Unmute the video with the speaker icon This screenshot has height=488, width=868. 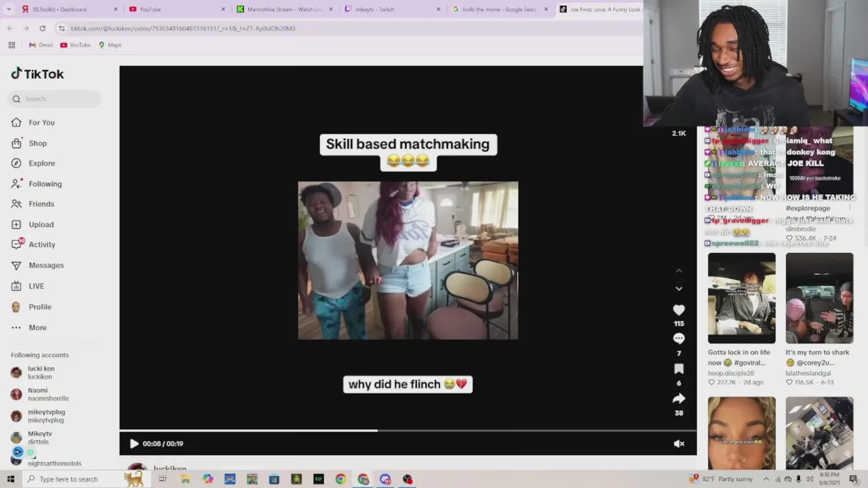pyautogui.click(x=679, y=444)
